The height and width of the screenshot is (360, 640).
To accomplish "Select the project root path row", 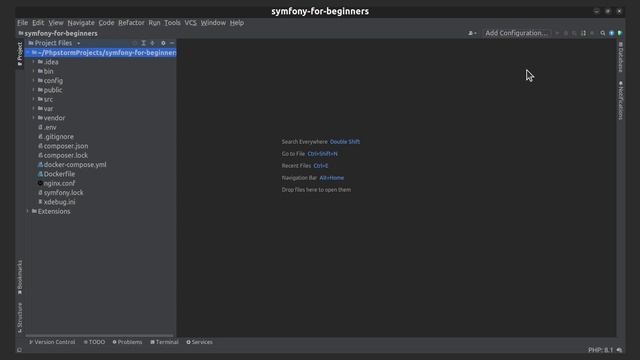I will click(x=101, y=53).
